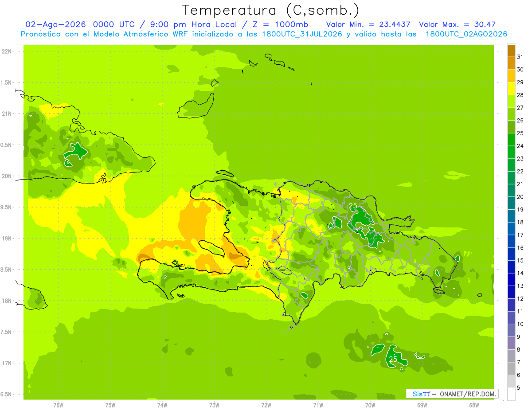The width and height of the screenshot is (532, 411).
Task: Click the legend swatch between 28 and 29
Action: [x=511, y=89]
